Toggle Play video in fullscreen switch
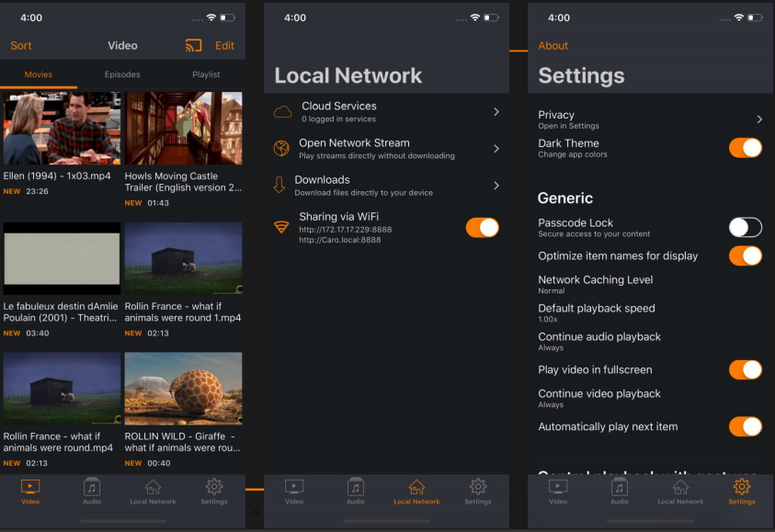Screen dimensions: 775x532 pyautogui.click(x=746, y=369)
